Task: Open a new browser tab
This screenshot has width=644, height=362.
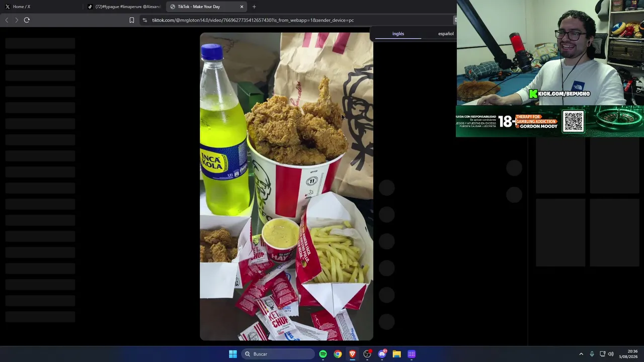Action: (254, 7)
